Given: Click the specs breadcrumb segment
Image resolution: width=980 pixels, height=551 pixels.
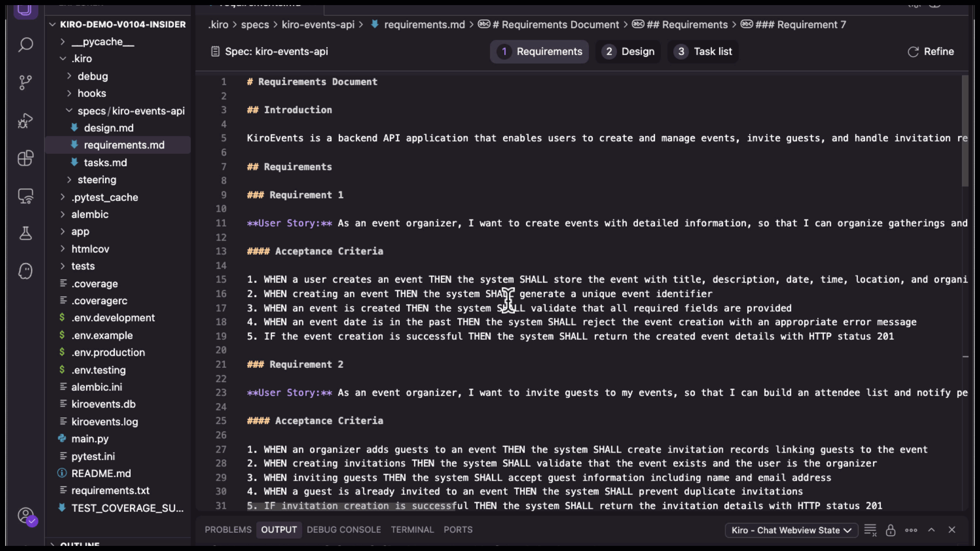Looking at the screenshot, I should (255, 24).
